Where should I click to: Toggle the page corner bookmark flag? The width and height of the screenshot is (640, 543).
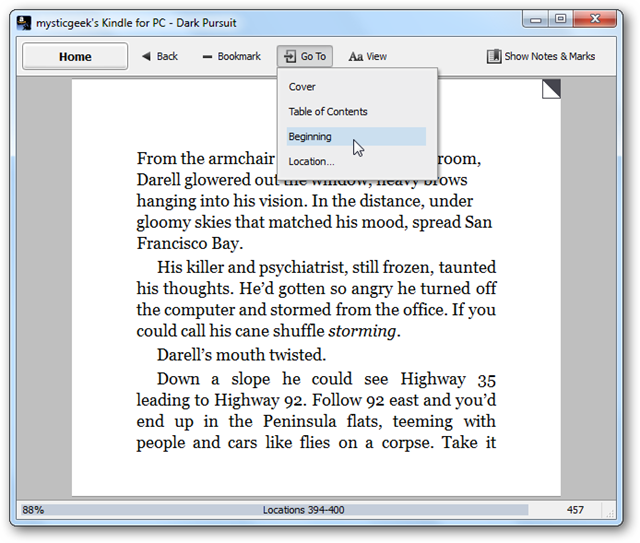pos(551,89)
